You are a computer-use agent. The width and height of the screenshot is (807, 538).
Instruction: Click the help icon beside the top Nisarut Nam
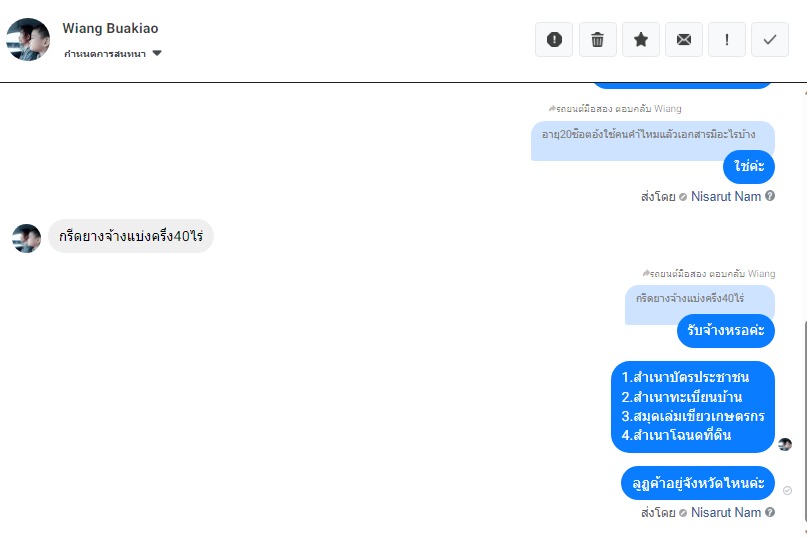click(770, 196)
